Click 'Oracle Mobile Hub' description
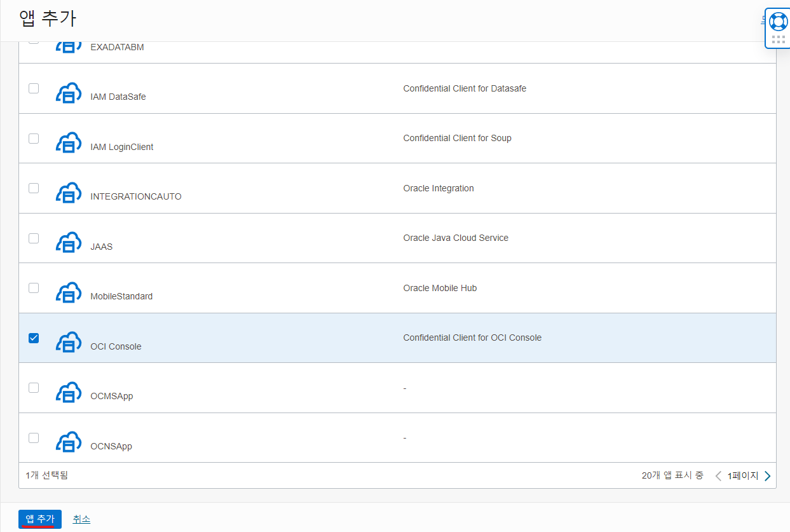Screen dimensions: 790x532 coord(440,288)
